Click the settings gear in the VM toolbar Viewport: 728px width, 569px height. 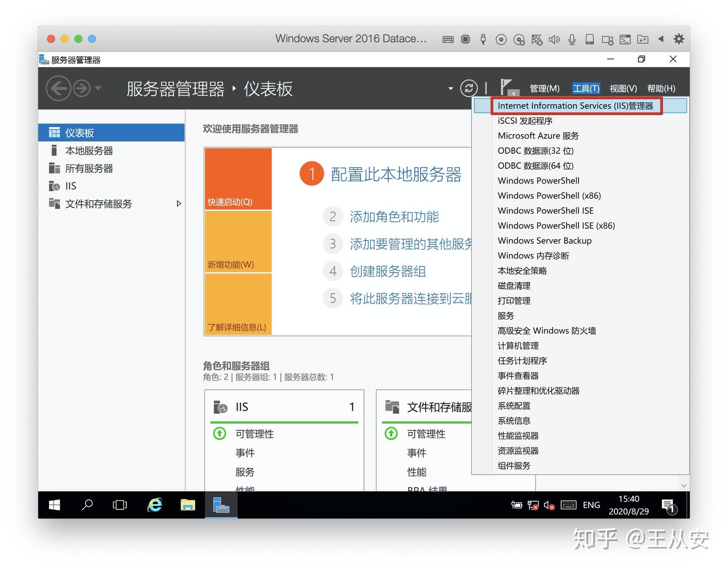pos(678,38)
